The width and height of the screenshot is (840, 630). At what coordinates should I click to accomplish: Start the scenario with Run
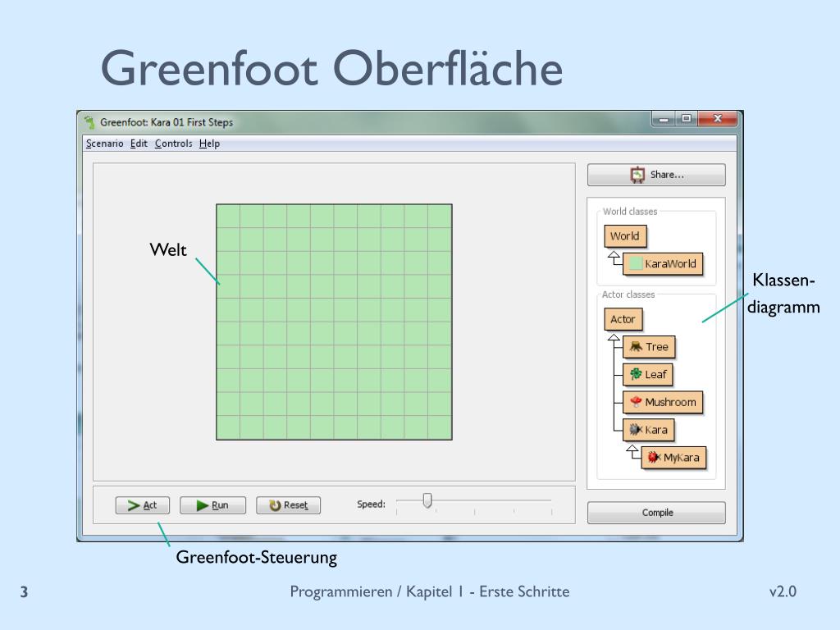coord(212,505)
